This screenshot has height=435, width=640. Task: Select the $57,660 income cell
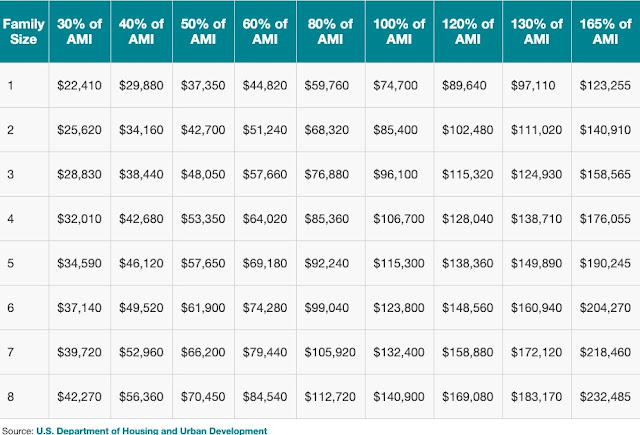click(x=263, y=174)
